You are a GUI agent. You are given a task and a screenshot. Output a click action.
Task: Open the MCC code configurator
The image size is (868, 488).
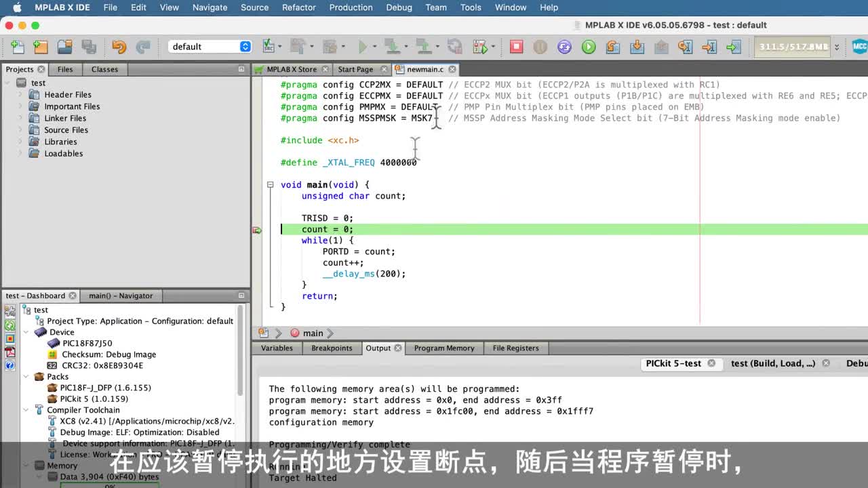[x=859, y=47]
